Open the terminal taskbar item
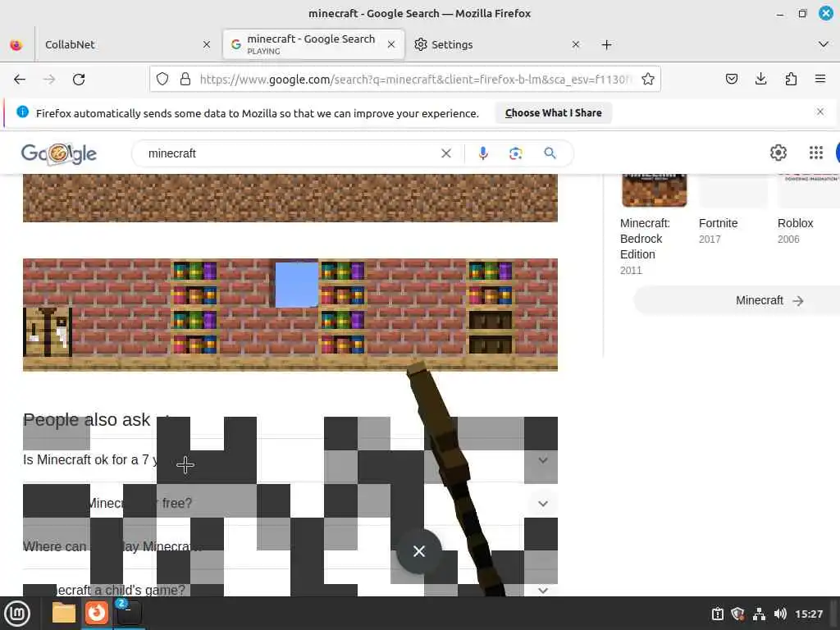The image size is (840, 630). point(129,613)
